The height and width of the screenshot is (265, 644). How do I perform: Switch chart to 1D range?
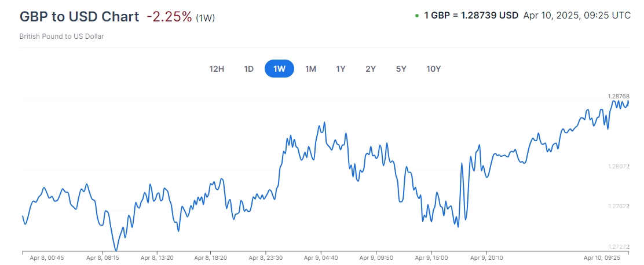pos(249,69)
